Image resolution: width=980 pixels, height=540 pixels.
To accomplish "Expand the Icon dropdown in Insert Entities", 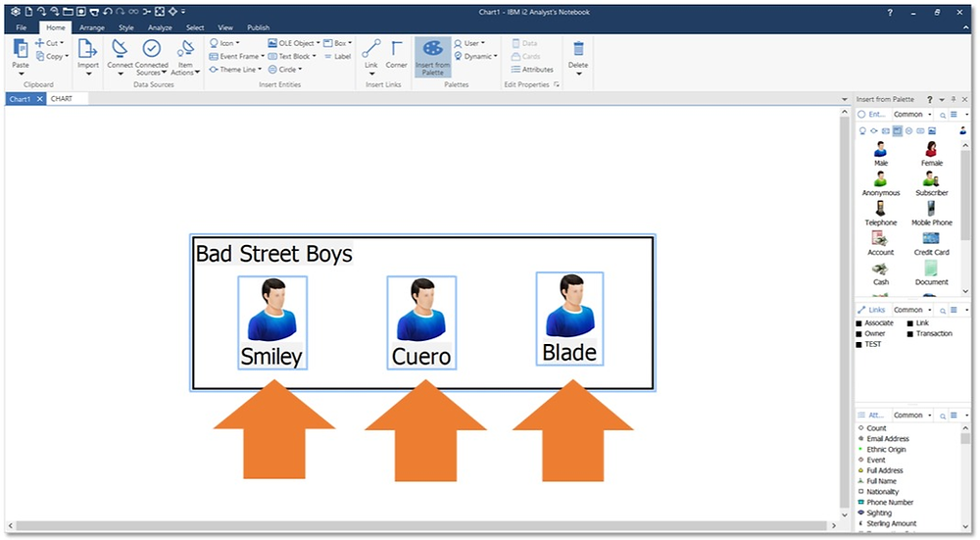I will pyautogui.click(x=224, y=43).
